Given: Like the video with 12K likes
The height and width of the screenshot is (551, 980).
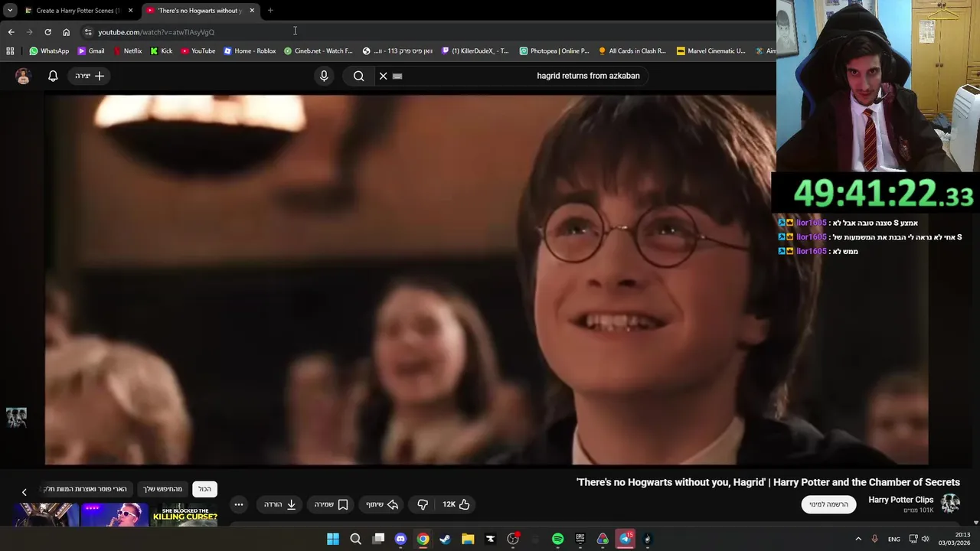Looking at the screenshot, I should [456, 504].
